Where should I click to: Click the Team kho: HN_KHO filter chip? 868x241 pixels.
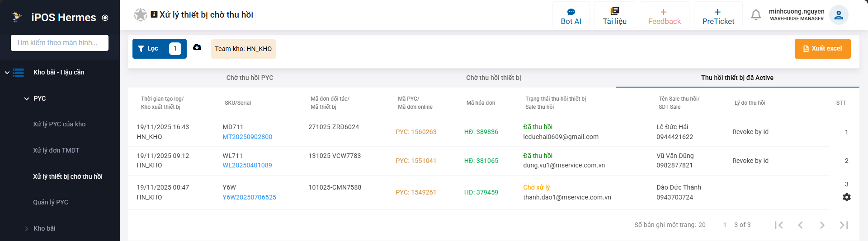pos(243,49)
